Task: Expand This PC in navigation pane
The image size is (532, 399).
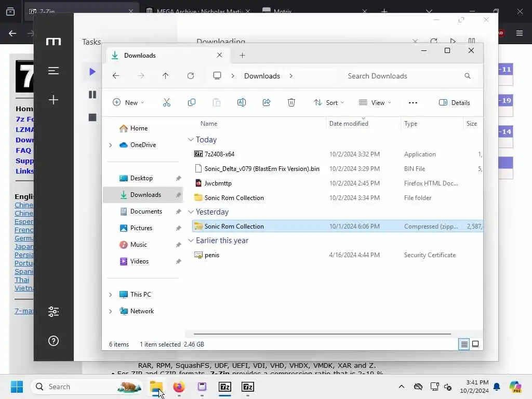Action: [x=110, y=295]
